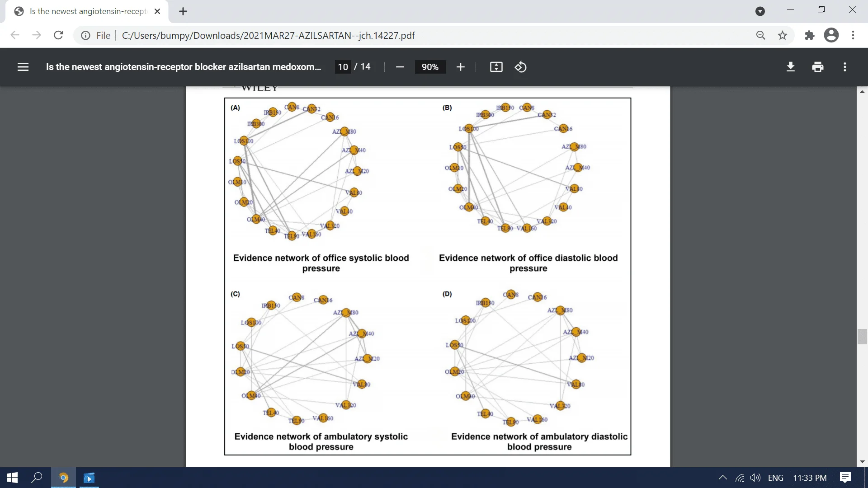Screen dimensions: 868x488
Task: Open the Chrome profile avatar
Action: (x=831, y=35)
